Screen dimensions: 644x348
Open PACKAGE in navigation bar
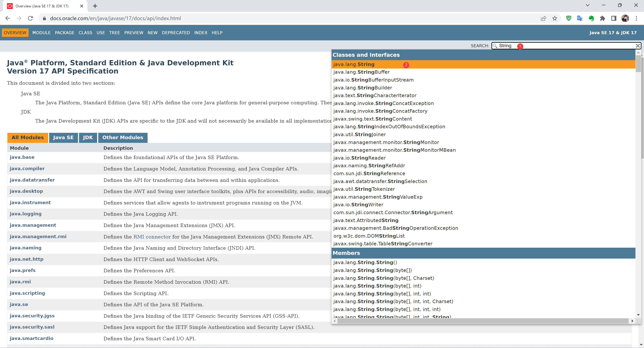pyautogui.click(x=65, y=33)
